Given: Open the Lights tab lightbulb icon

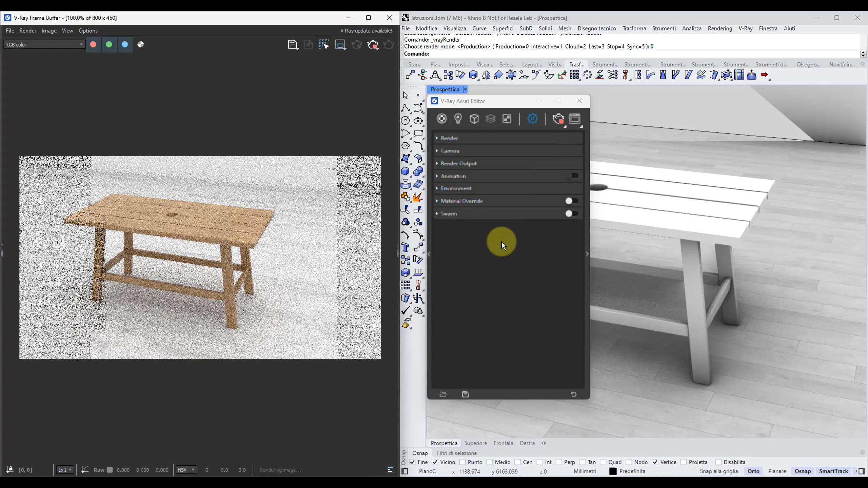Looking at the screenshot, I should (x=458, y=119).
